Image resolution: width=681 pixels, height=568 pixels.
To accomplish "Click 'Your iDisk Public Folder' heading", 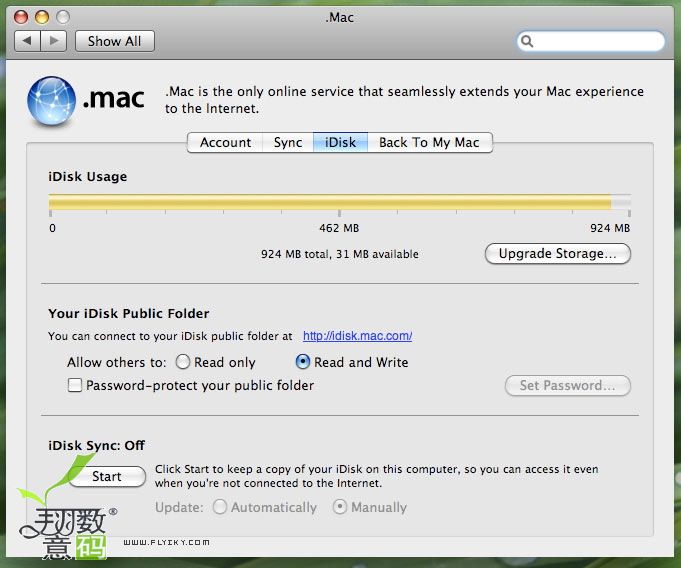I will [129, 314].
